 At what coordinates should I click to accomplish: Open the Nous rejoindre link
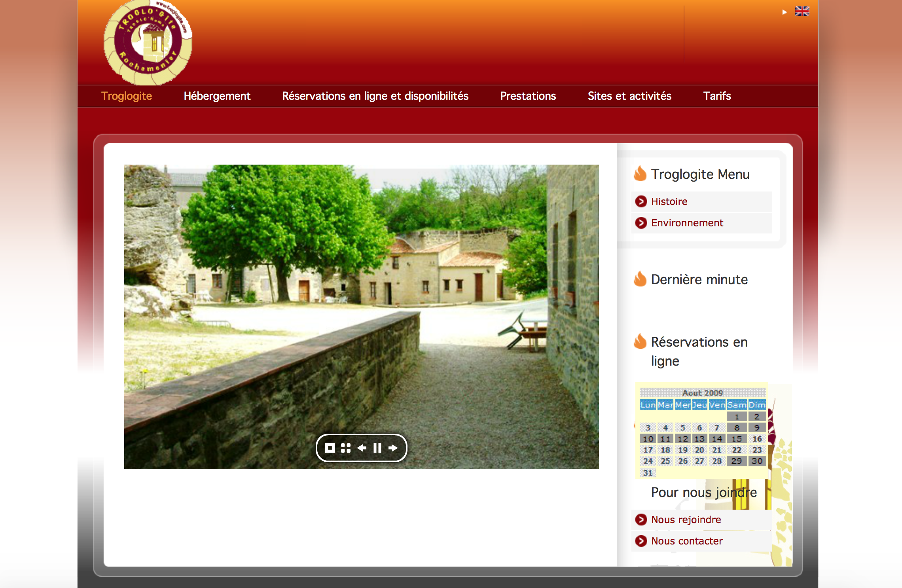point(686,520)
